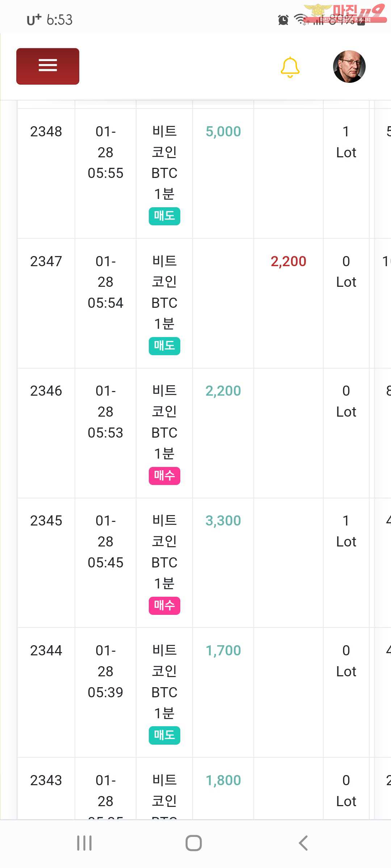Tap the Android recent apps button

84,843
